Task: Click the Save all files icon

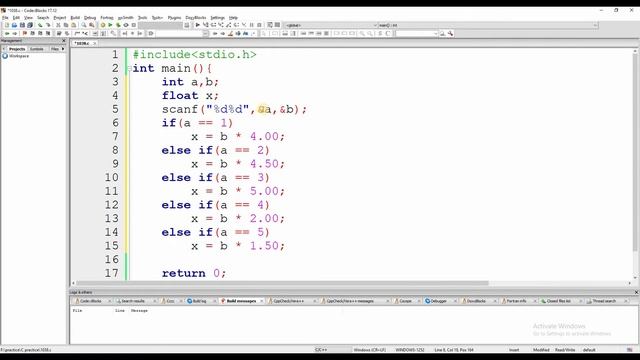Action: point(30,25)
